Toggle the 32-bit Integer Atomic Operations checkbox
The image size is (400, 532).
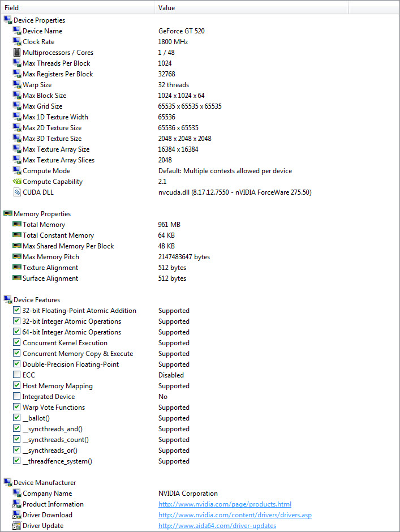pyautogui.click(x=16, y=321)
